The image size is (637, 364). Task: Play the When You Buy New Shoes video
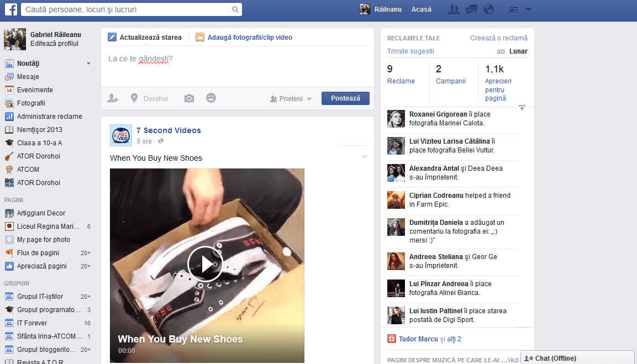click(205, 264)
